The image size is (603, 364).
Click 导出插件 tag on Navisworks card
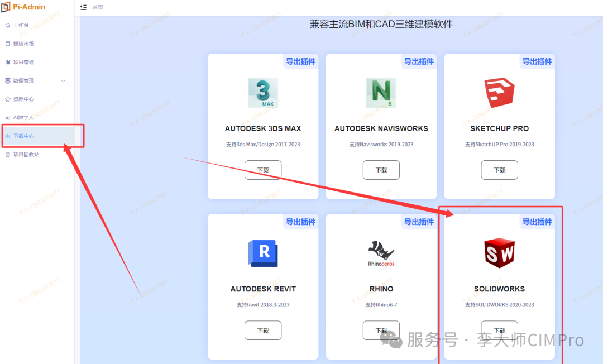tap(419, 61)
